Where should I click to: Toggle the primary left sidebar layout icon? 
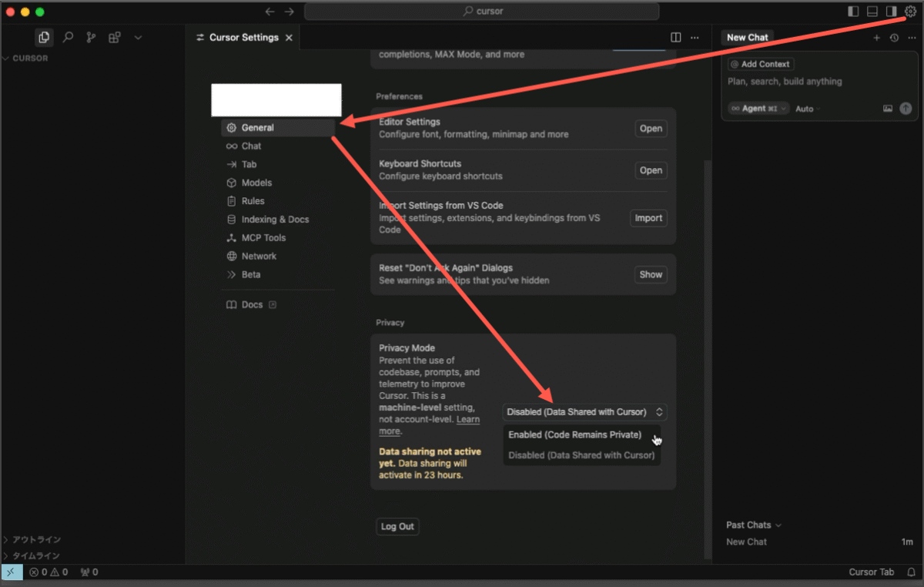[x=853, y=12]
